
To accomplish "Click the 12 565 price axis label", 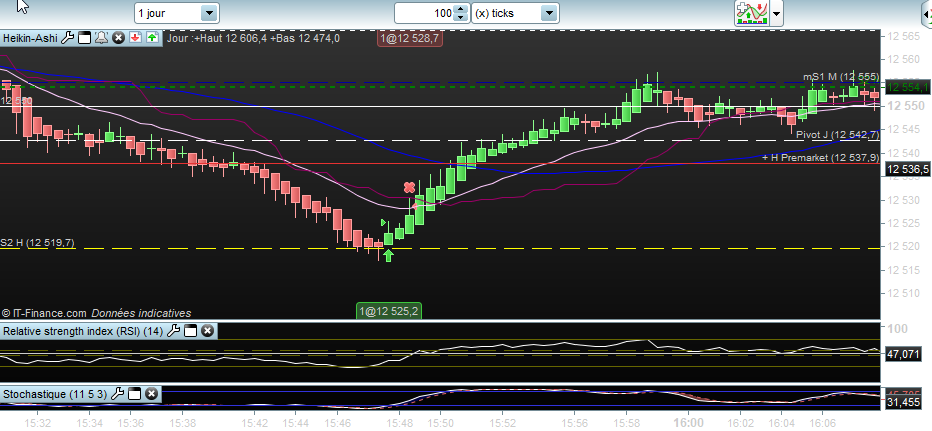I will (x=902, y=36).
